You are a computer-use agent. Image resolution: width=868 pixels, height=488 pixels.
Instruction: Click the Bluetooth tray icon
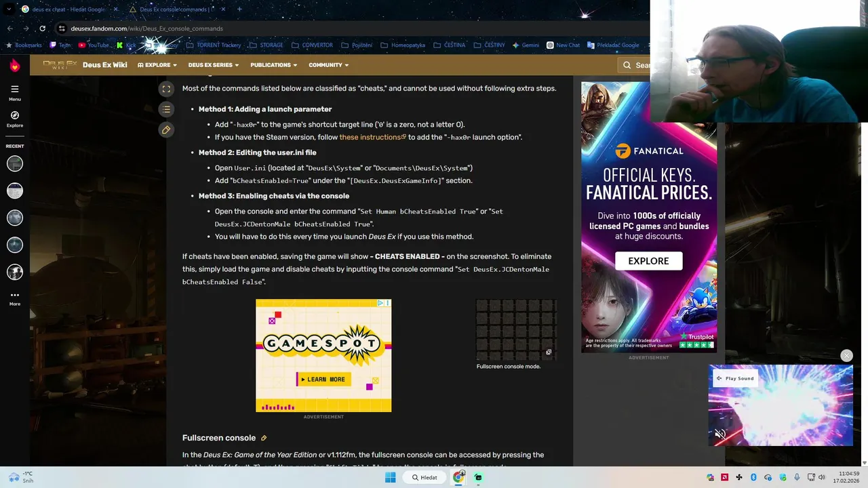click(753, 477)
